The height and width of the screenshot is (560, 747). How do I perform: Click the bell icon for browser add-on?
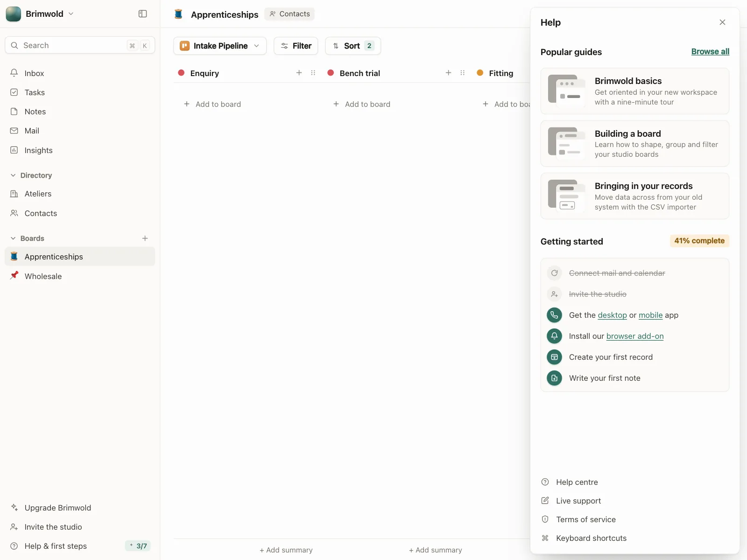click(554, 336)
